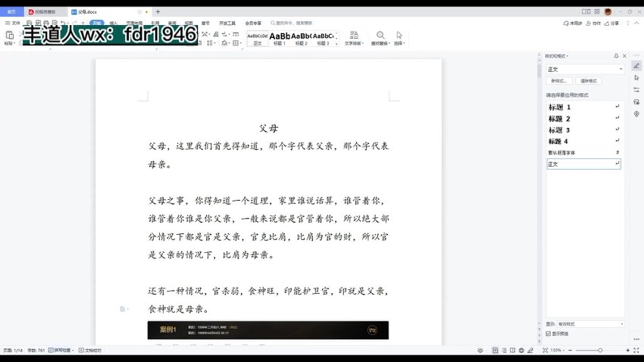The width and height of the screenshot is (644, 362).
Task: Apply 标题 1 (Heading 1) from the styles panel list
Action: 584,107
